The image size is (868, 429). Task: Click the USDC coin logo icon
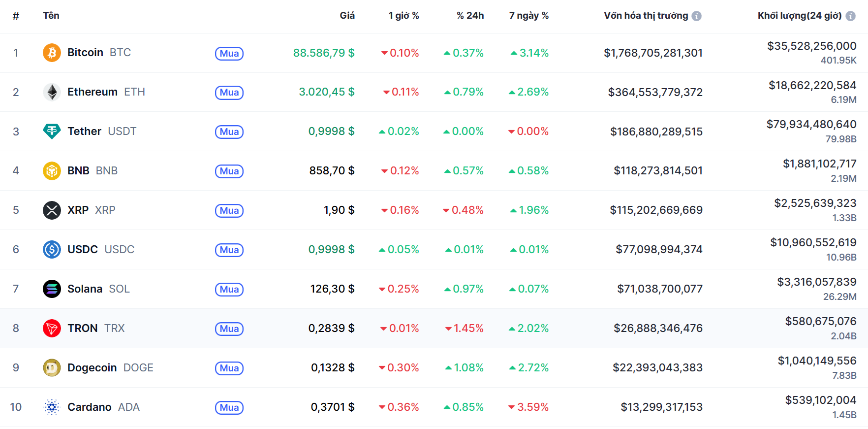coord(52,250)
